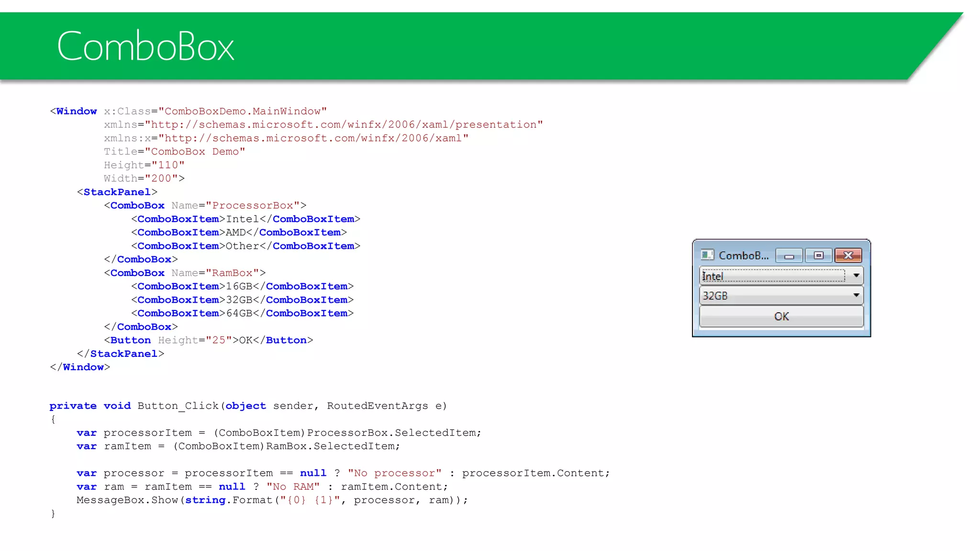Click the 64GB ComboBoxItem code line

point(243,313)
